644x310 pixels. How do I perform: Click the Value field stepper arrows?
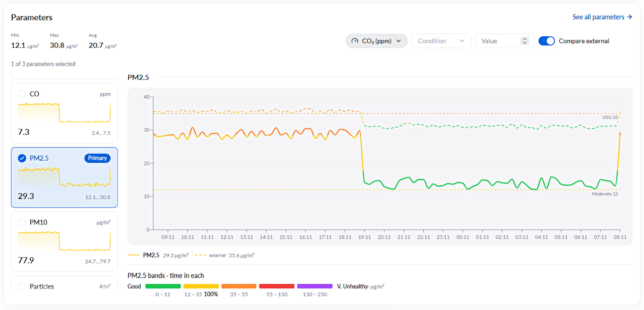(525, 41)
